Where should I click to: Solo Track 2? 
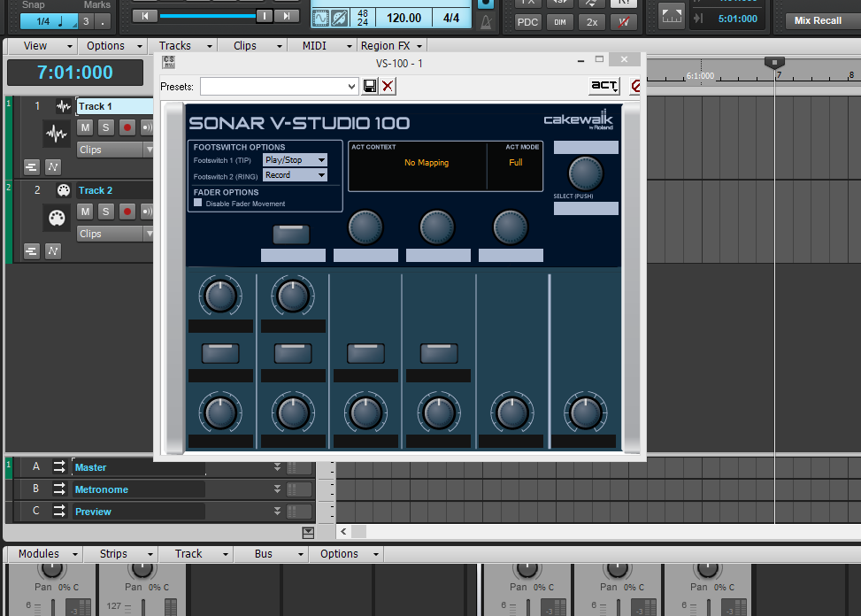pos(106,212)
